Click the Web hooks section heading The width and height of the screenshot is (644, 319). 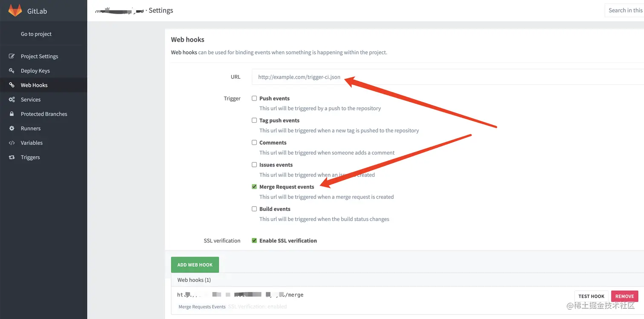(187, 40)
